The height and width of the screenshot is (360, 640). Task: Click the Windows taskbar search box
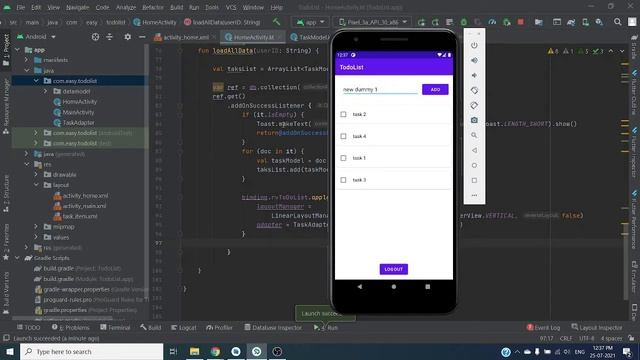tap(91, 351)
